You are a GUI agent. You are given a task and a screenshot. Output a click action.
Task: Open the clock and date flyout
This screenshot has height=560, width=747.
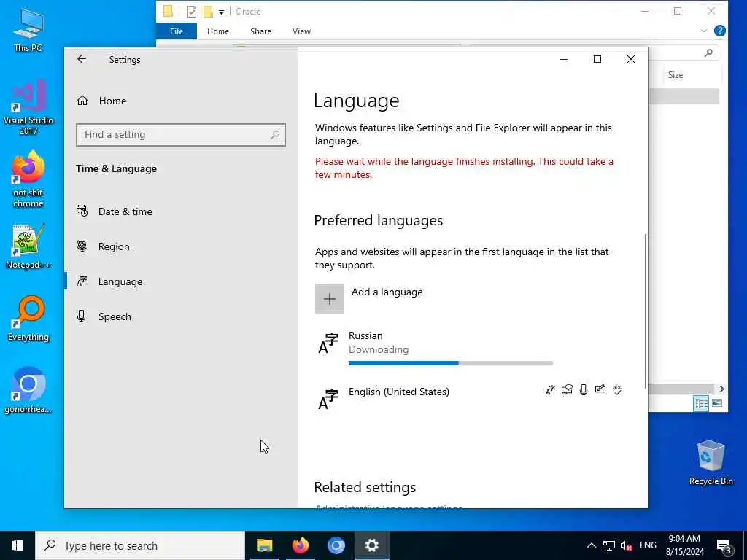tap(684, 545)
